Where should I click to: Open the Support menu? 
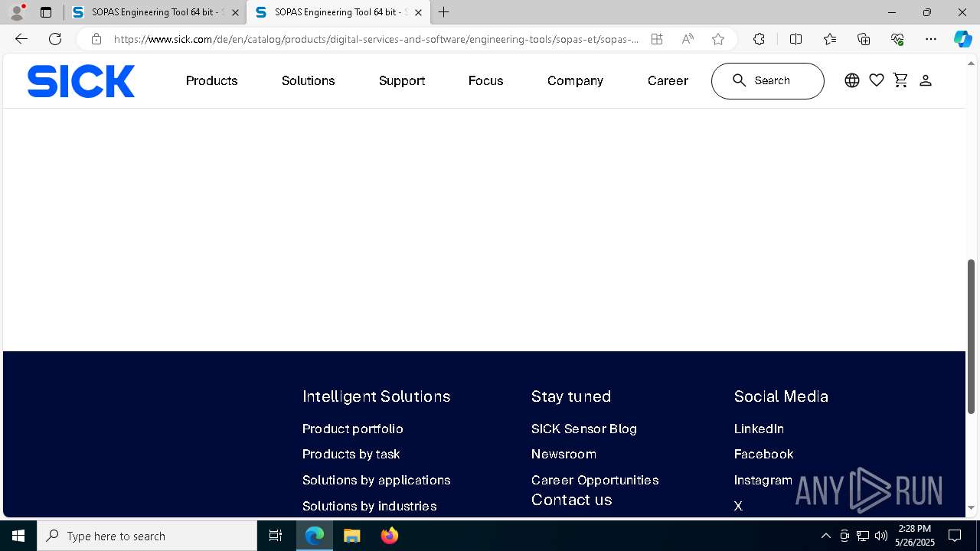coord(402,80)
